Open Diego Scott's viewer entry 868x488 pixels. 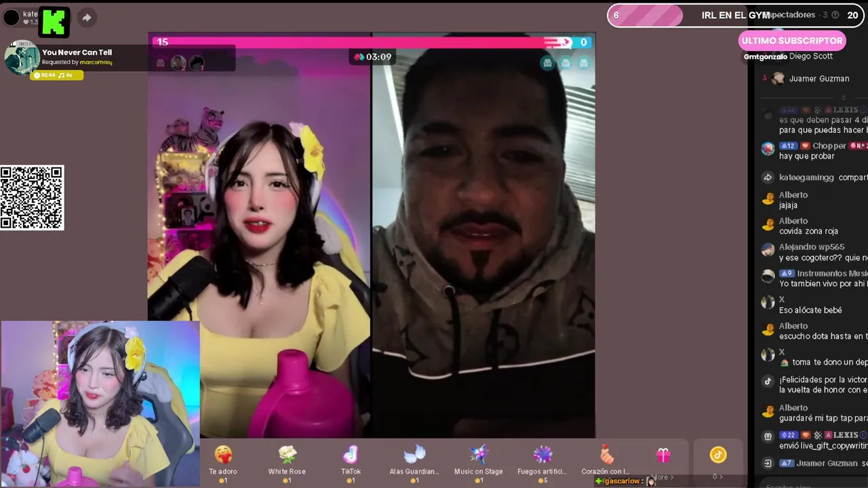coord(810,57)
